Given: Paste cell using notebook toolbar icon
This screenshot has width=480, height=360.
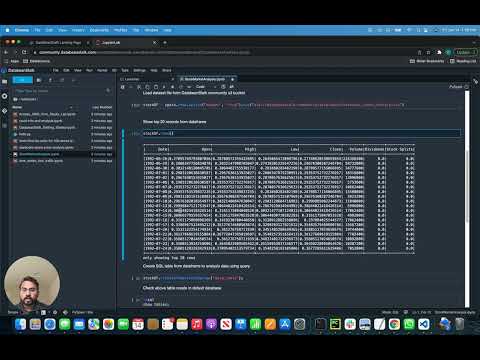Looking at the screenshot, I should pos(156,87).
